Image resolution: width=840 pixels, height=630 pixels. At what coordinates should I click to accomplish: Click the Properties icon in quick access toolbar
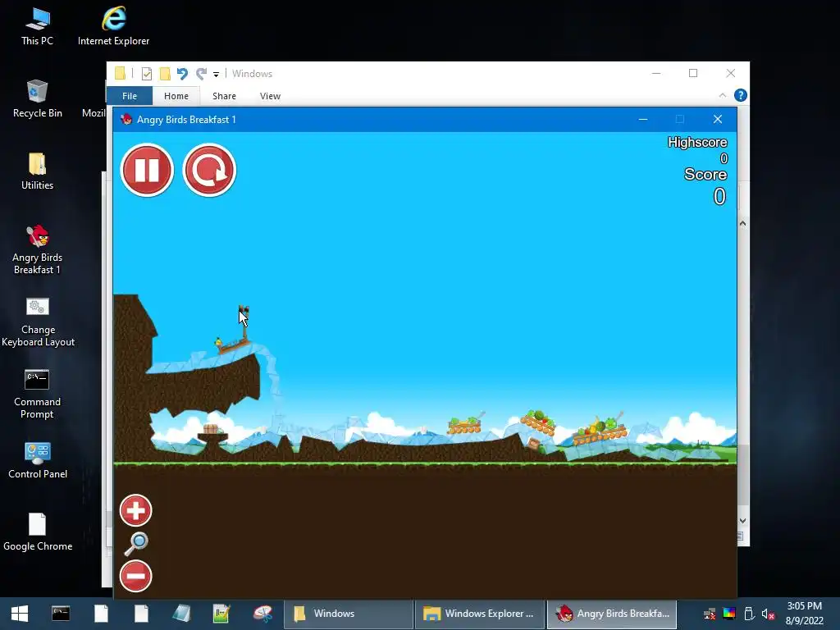click(147, 73)
